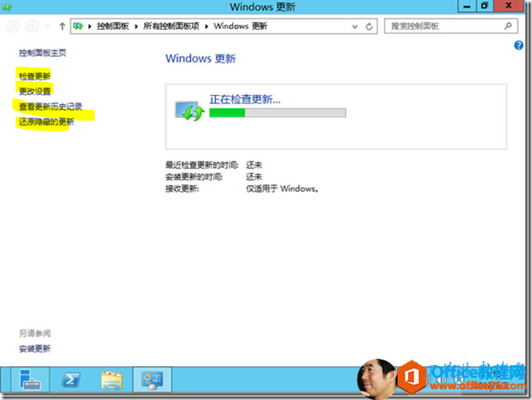The height and width of the screenshot is (400, 532).
Task: Restore down the Windows 更新 window
Action: (485, 7)
